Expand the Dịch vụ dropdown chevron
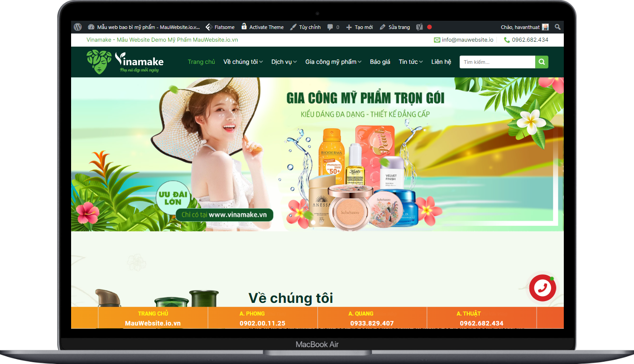The height and width of the screenshot is (364, 634). (295, 62)
